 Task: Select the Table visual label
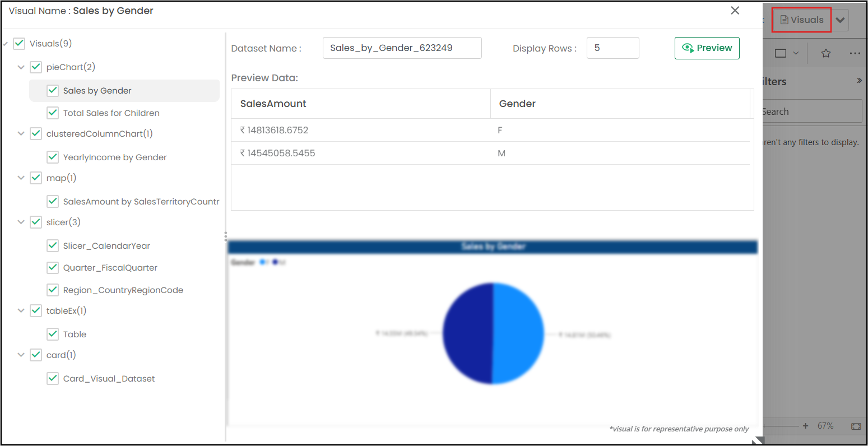tap(75, 334)
